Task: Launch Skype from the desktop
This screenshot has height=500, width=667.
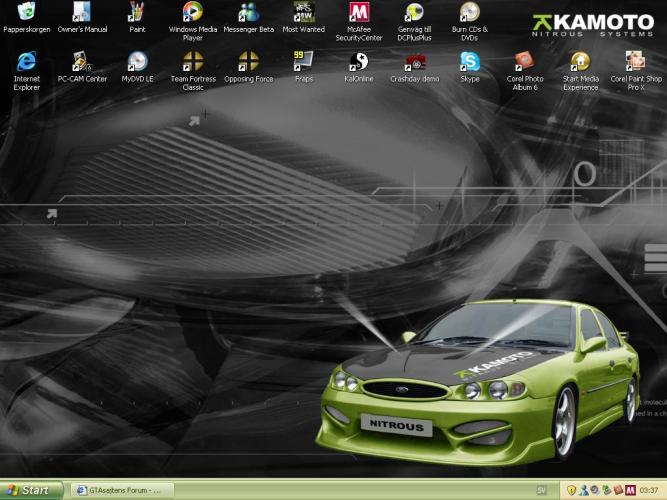Action: (469, 62)
